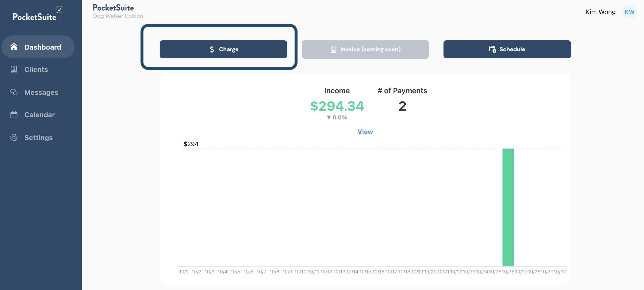Screen dimensions: 644x290
Task: Open the View link under Income
Action: click(365, 132)
